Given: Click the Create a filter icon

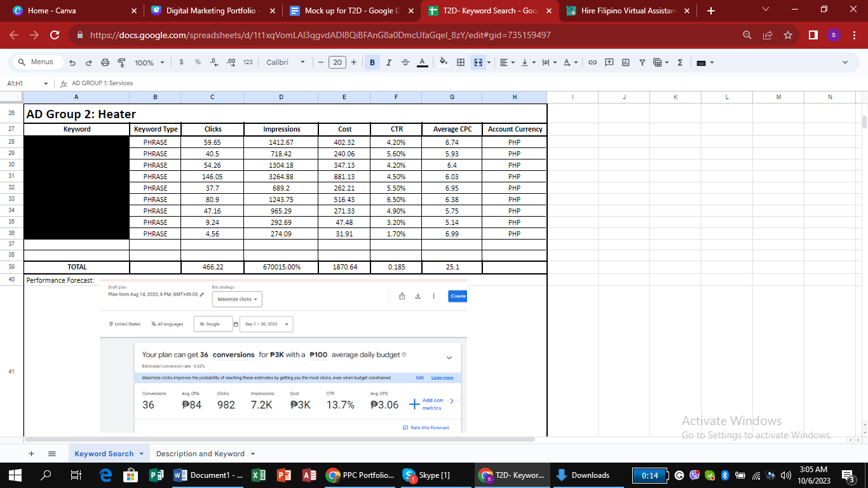Looking at the screenshot, I should pos(642,62).
